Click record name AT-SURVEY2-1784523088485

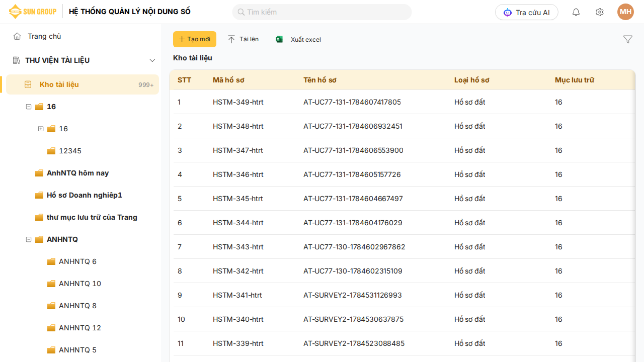coord(354,343)
